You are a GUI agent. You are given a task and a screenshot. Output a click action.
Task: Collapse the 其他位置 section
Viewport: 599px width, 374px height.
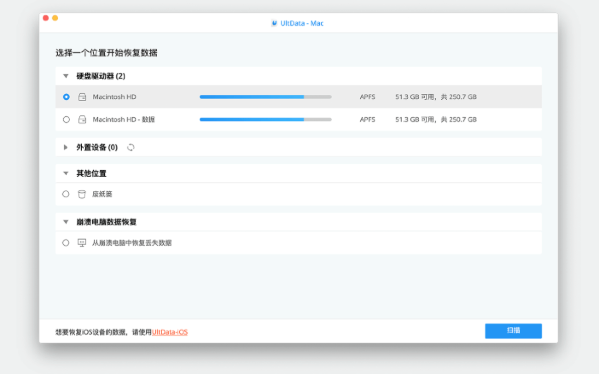pos(66,173)
